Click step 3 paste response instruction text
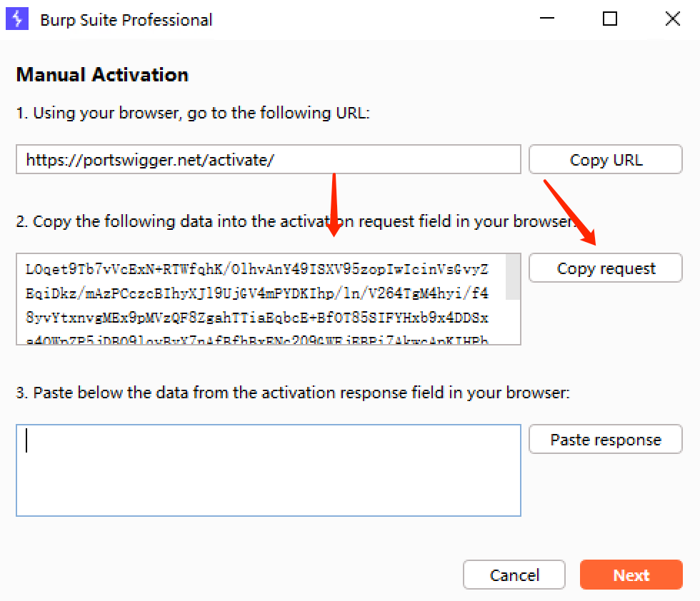 point(293,393)
